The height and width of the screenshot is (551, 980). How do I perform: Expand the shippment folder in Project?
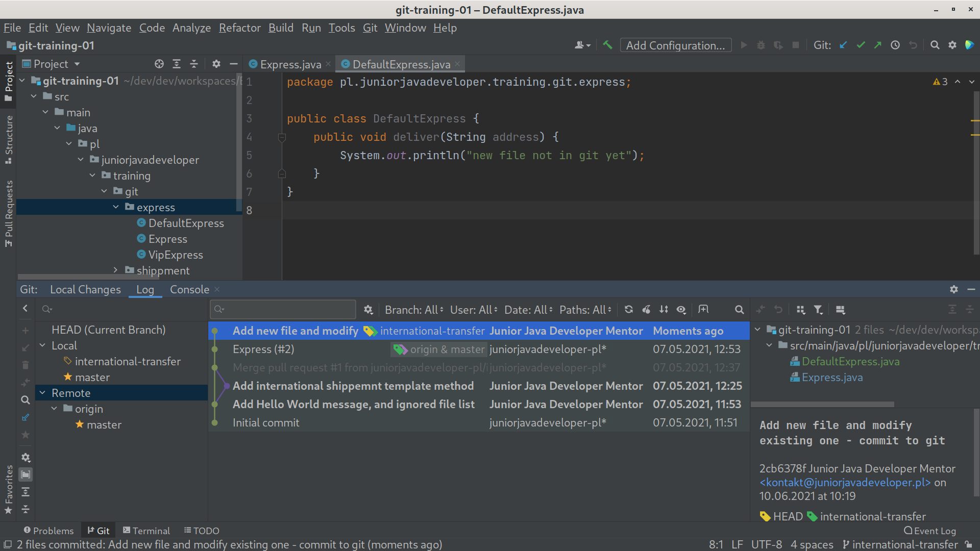(x=115, y=270)
